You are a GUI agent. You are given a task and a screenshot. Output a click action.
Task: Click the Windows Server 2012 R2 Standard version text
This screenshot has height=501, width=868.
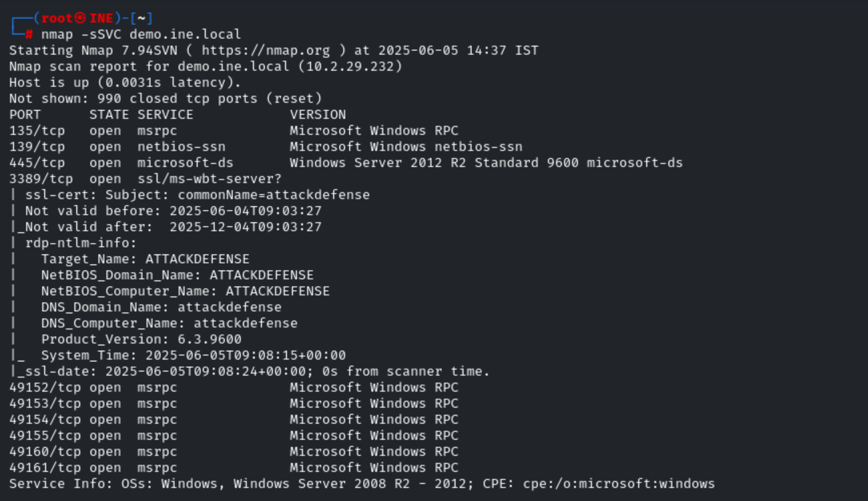click(x=414, y=163)
